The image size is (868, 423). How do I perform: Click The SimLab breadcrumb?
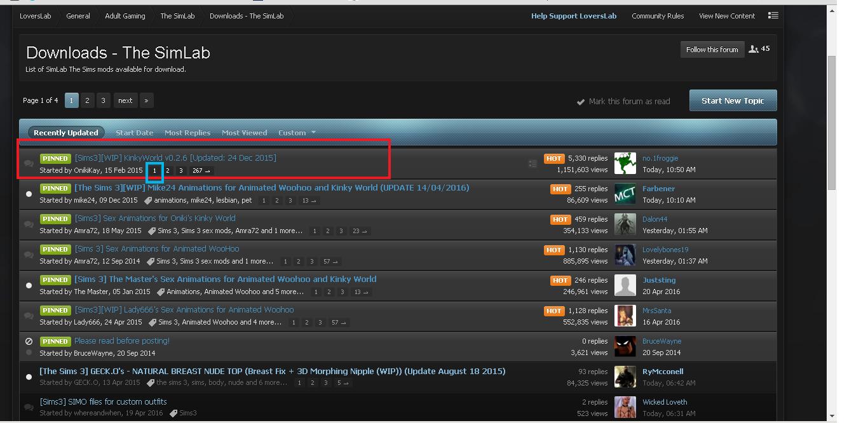pos(177,16)
